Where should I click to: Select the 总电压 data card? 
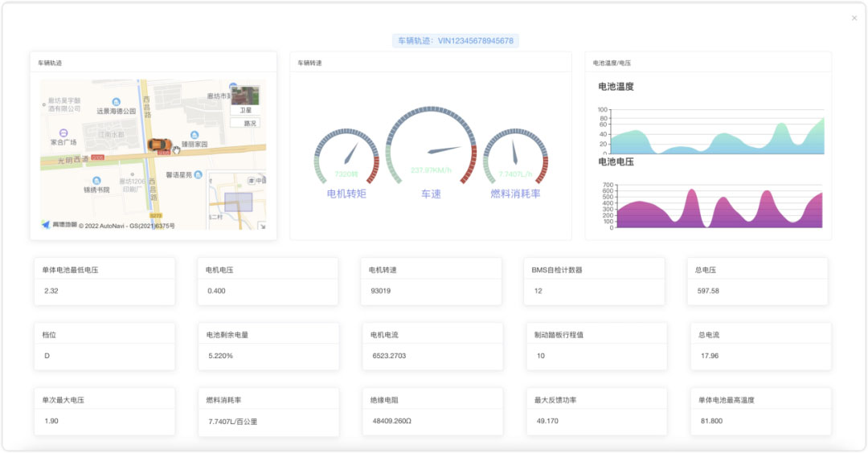(757, 281)
